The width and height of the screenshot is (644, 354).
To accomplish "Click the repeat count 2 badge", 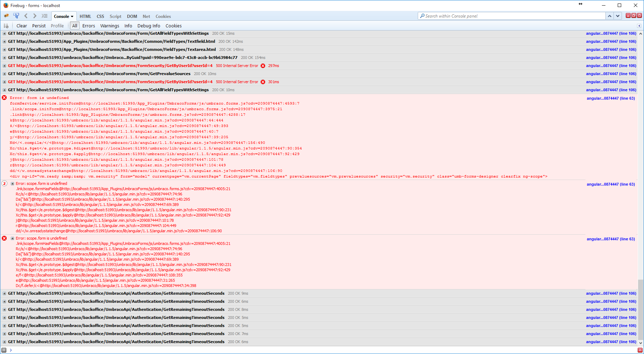I will point(4,183).
